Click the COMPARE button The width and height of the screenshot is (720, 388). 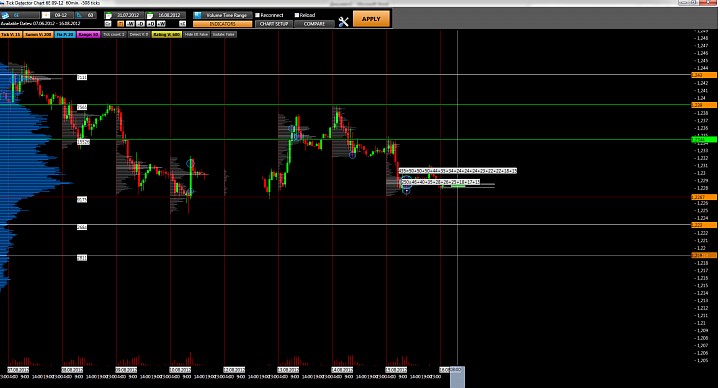pos(314,24)
